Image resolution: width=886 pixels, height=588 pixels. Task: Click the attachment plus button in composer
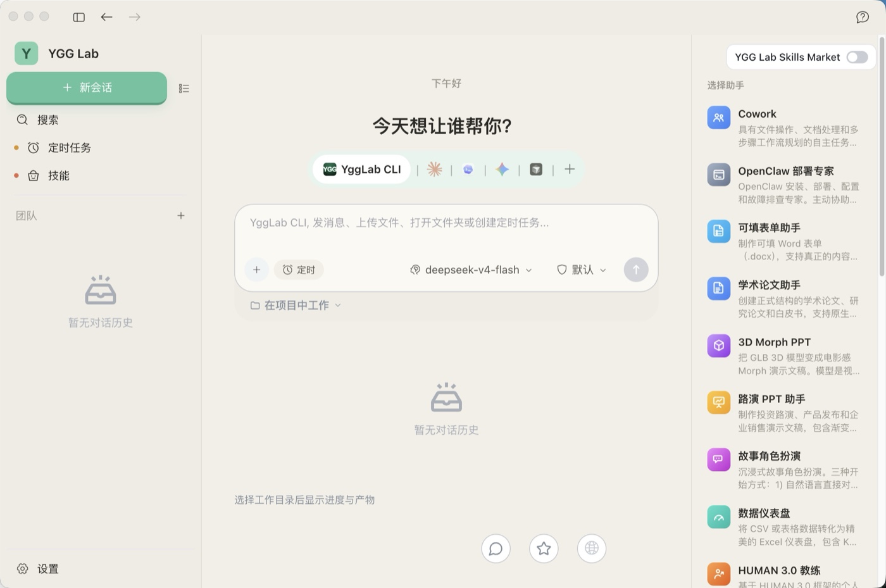click(x=256, y=270)
